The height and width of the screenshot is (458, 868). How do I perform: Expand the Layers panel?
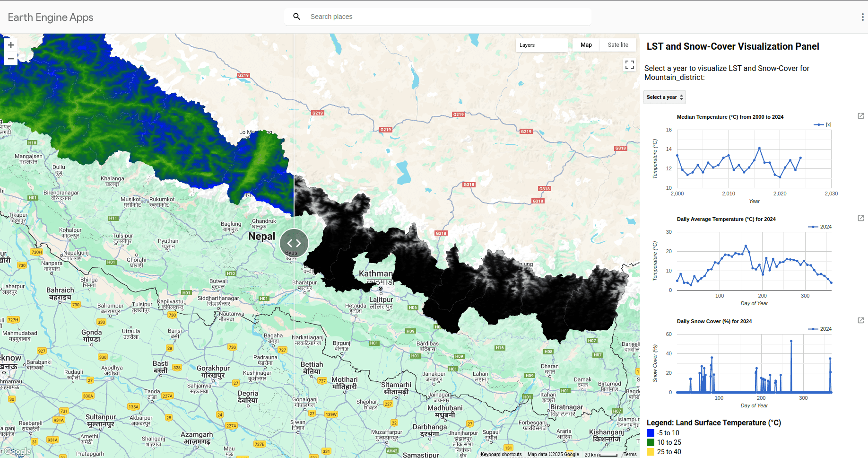point(541,45)
